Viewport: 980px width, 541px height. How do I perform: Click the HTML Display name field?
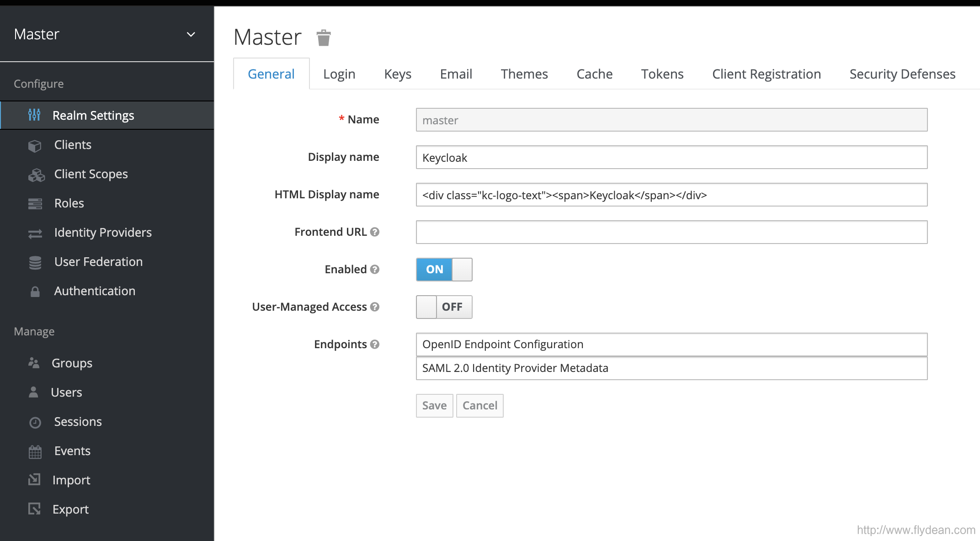671,195
